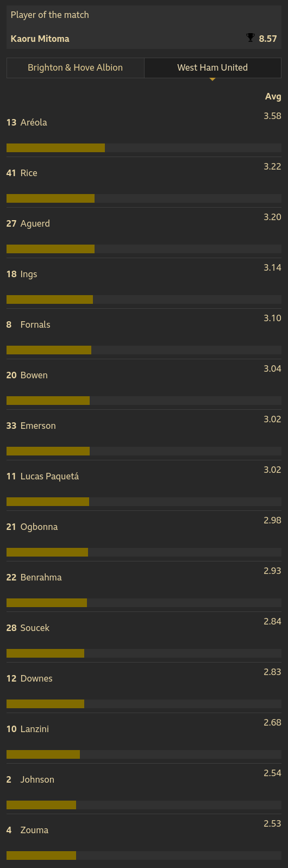
Task: Click Lanzini's average rating 2.68
Action: tap(272, 722)
